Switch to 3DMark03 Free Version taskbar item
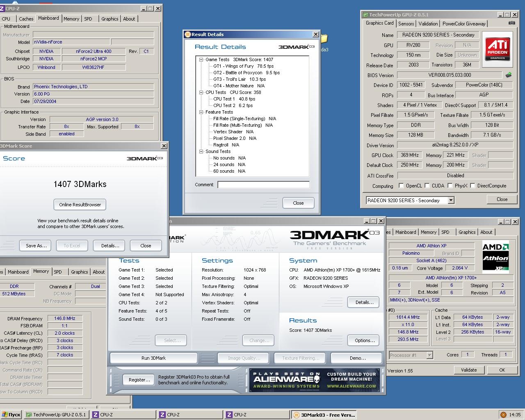The height and width of the screenshot is (420, 525). (x=324, y=415)
